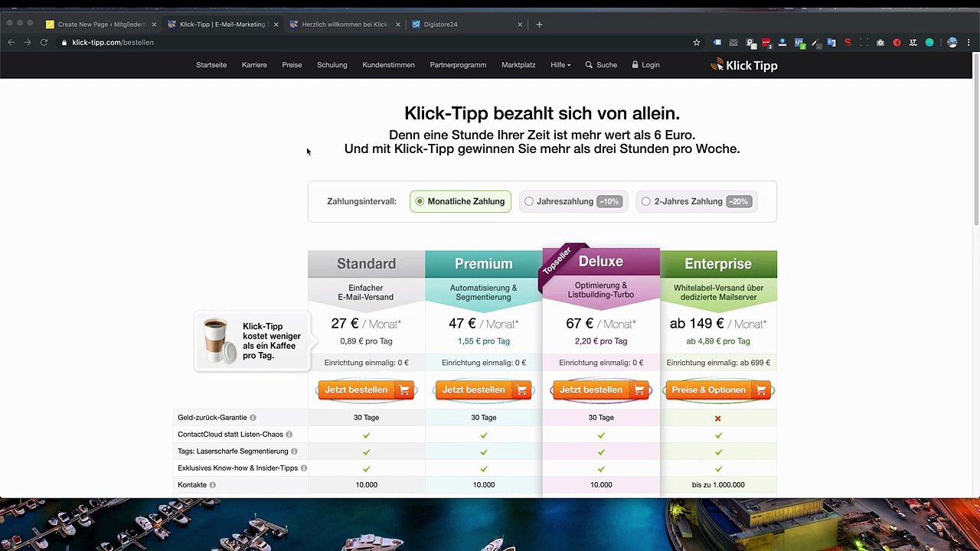Reload the klick-tipp page
980x551 pixels.
tap(44, 43)
